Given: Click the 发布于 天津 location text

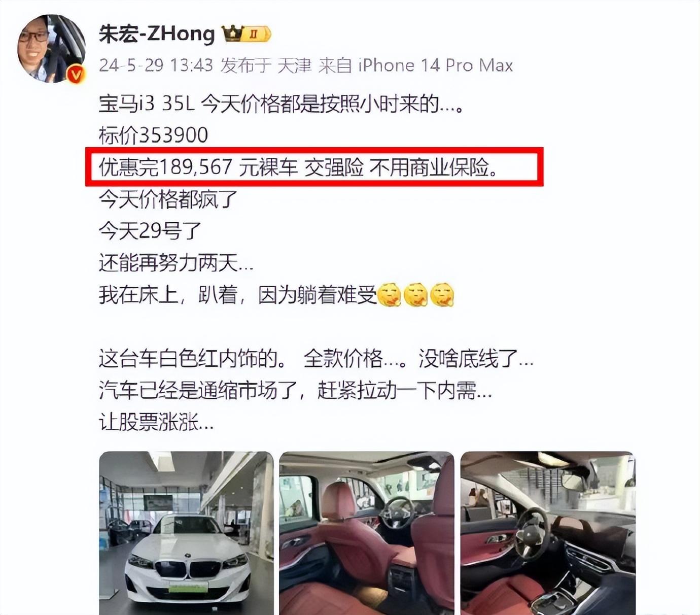Looking at the screenshot, I should tap(265, 65).
